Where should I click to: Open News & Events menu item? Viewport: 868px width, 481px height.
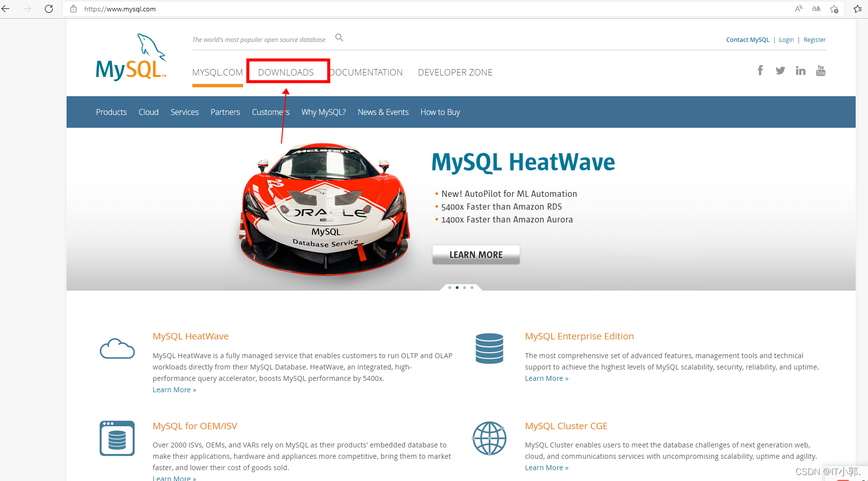tap(383, 112)
